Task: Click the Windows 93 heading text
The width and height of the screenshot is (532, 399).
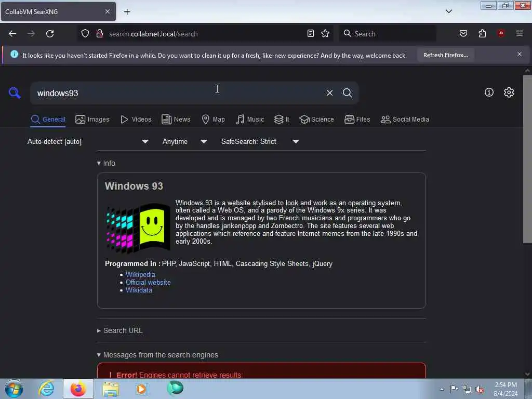Action: [x=134, y=186]
